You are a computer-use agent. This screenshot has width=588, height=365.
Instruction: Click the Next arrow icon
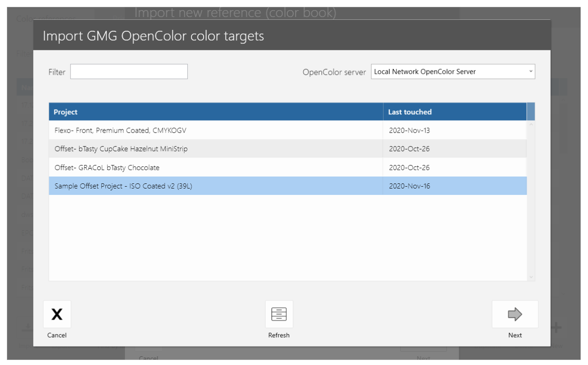tap(515, 314)
